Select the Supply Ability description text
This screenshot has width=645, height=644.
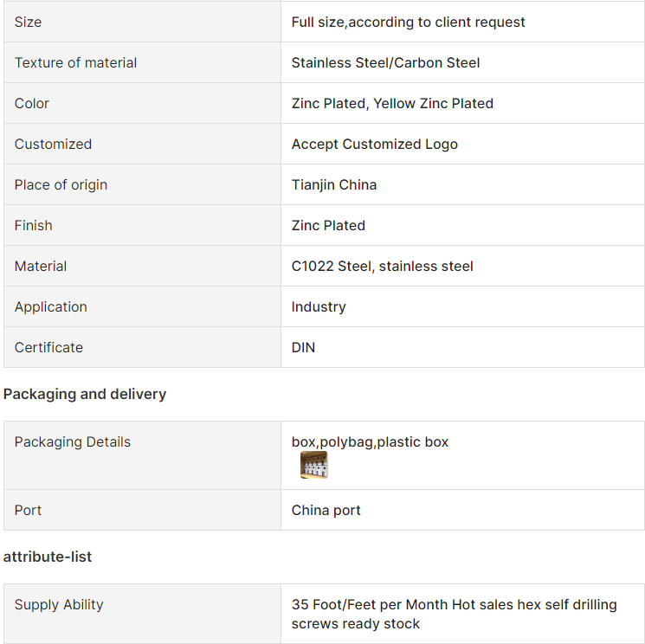[x=454, y=614]
